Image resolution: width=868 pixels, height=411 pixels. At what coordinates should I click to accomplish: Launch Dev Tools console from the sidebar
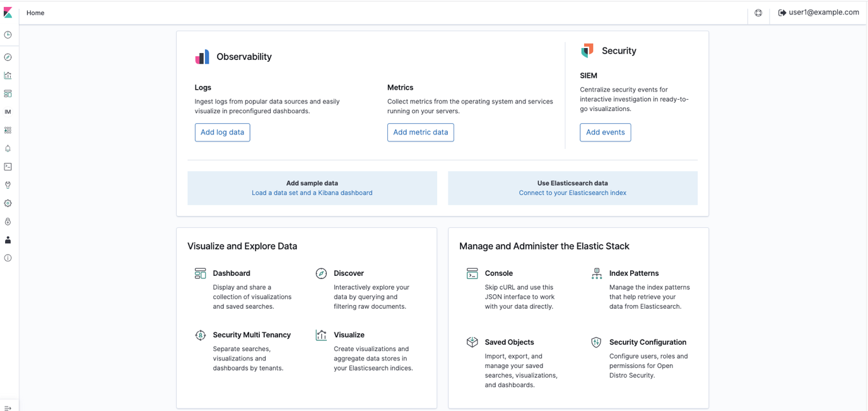pyautogui.click(x=8, y=167)
